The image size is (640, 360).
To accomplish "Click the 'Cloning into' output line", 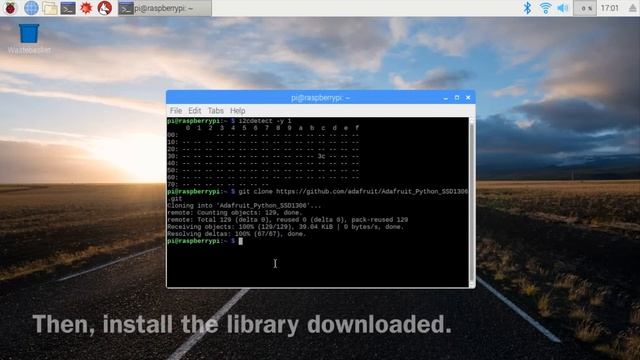I will tap(244, 206).
